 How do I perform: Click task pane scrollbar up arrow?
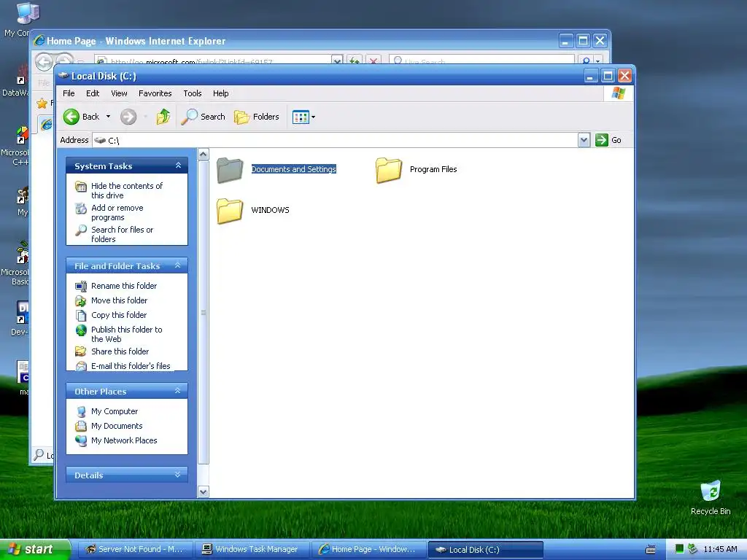pyautogui.click(x=204, y=155)
